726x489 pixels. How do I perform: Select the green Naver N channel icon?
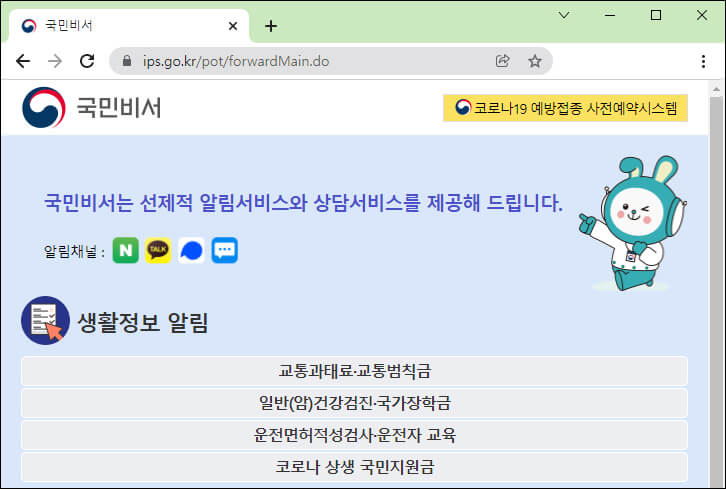point(125,251)
